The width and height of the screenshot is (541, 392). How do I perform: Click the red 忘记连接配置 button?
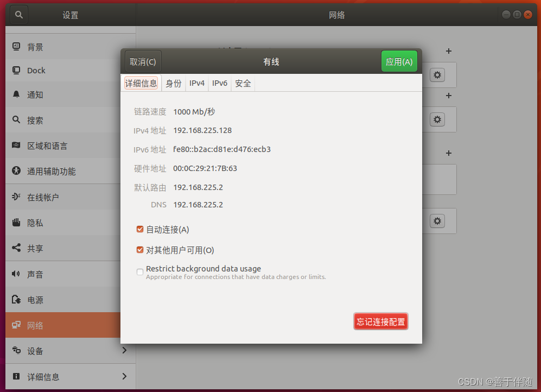tap(381, 321)
